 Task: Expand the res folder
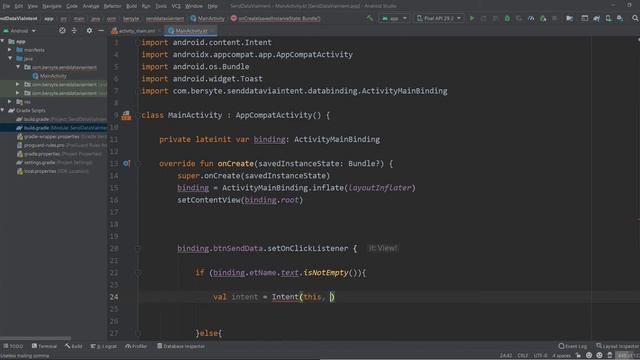[x=10, y=102]
